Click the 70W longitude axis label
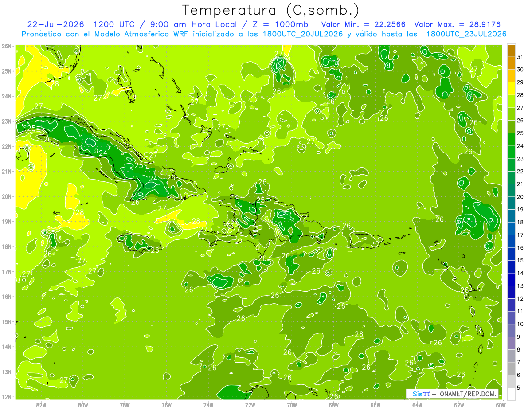Screen dimensions: 532x411 point(292,405)
